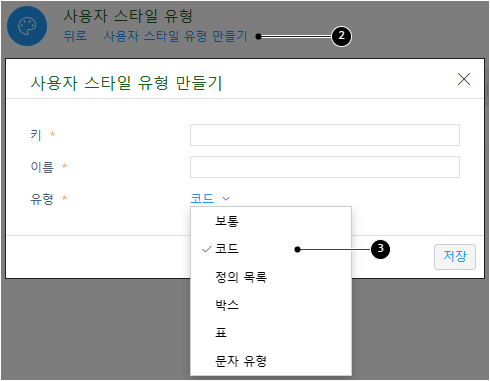Screen dimensions: 490x381
Task: Open the 사용자 스타일 유형 만들기 header link
Action: point(175,36)
